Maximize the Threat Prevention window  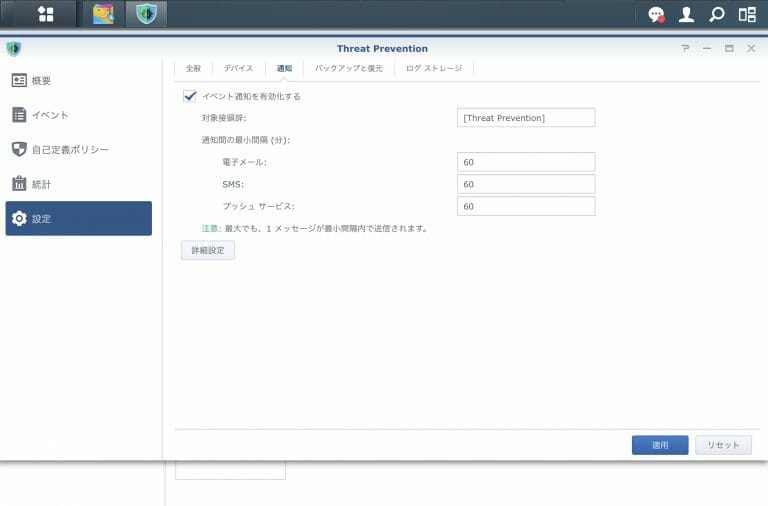729,48
